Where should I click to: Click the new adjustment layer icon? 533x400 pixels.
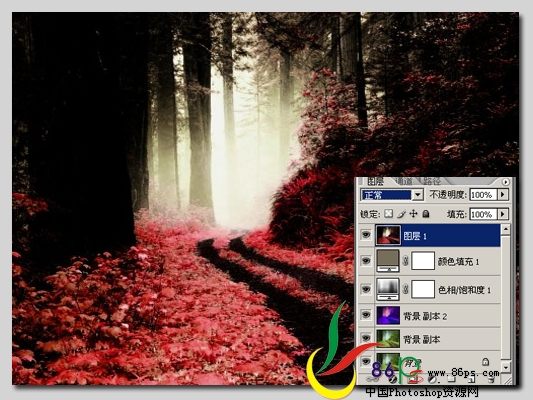[432, 379]
